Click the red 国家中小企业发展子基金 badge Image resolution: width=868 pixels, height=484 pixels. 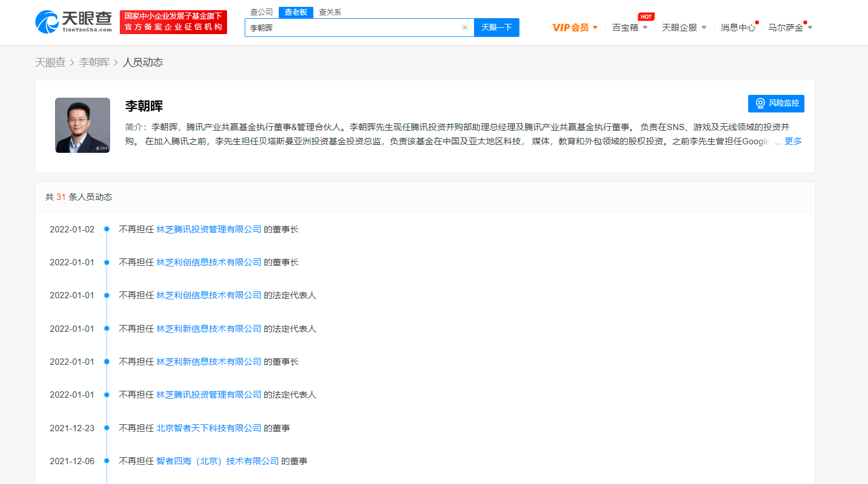173,22
